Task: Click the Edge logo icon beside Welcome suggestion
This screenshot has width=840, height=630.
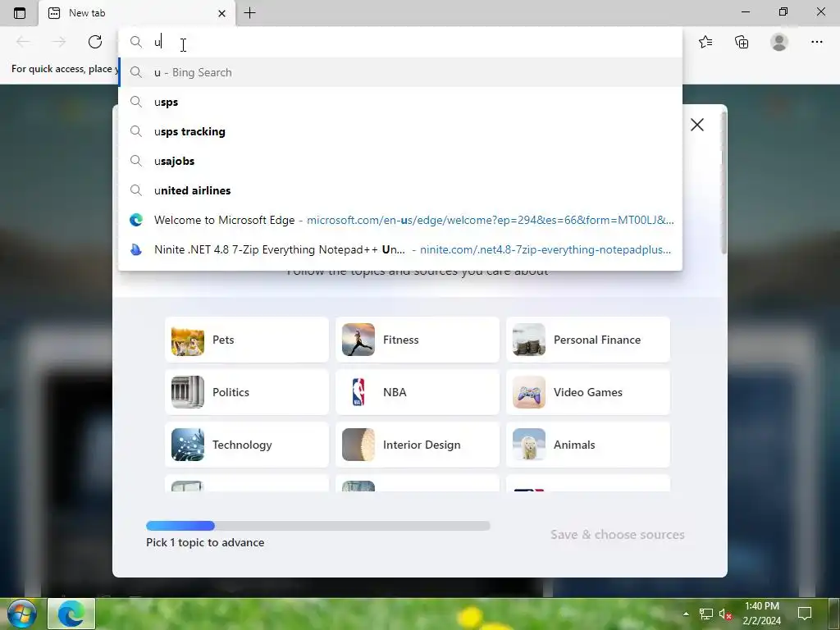Action: [x=136, y=220]
